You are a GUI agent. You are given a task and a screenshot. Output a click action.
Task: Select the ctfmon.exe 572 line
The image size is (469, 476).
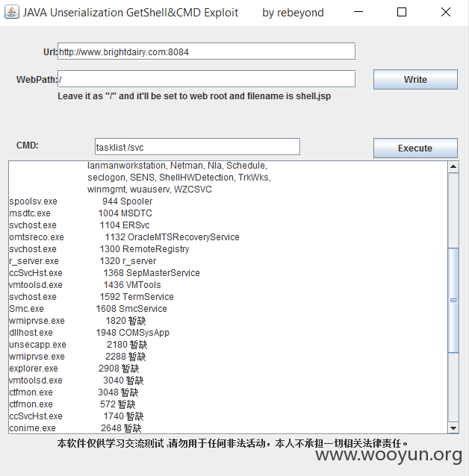click(x=72, y=404)
